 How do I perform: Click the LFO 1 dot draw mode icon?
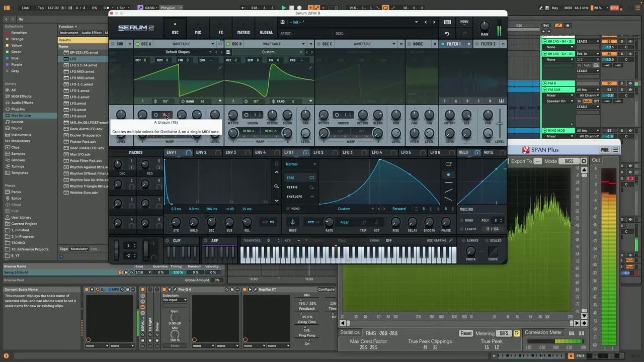click(x=448, y=174)
